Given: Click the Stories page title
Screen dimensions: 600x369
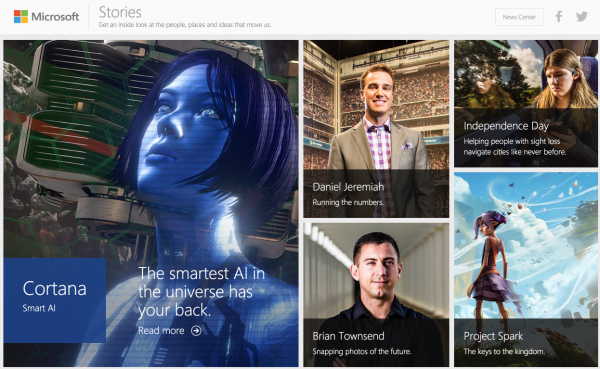Looking at the screenshot, I should tap(120, 12).
